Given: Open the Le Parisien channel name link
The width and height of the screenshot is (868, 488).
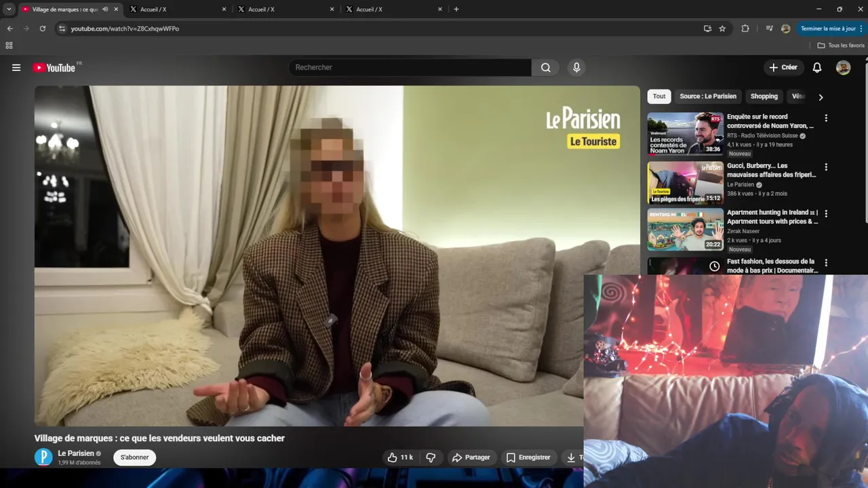Looking at the screenshot, I should [76, 453].
